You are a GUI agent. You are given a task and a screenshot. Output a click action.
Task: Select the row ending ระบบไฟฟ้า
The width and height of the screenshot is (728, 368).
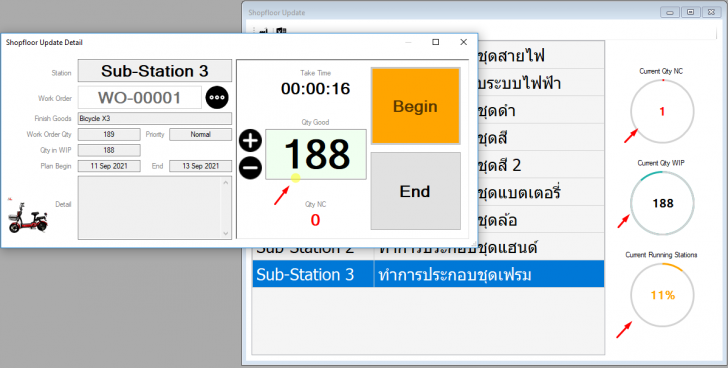[541, 83]
